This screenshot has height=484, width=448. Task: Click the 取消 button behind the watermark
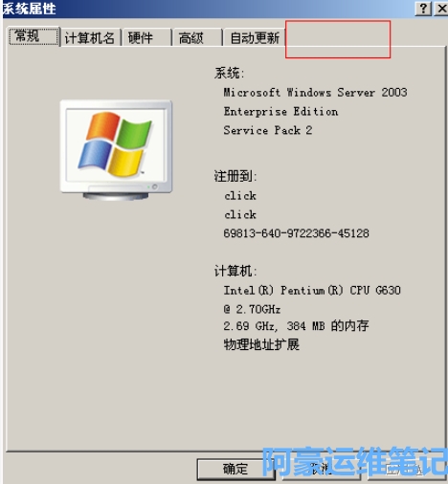click(322, 469)
